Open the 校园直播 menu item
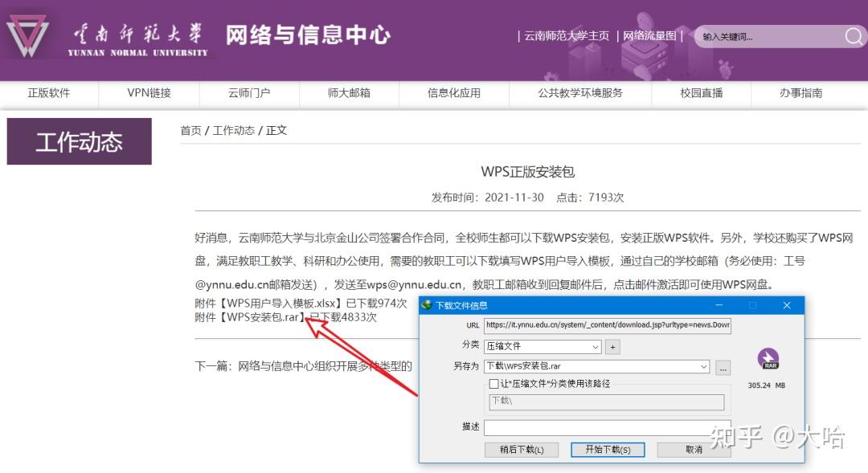 (702, 93)
